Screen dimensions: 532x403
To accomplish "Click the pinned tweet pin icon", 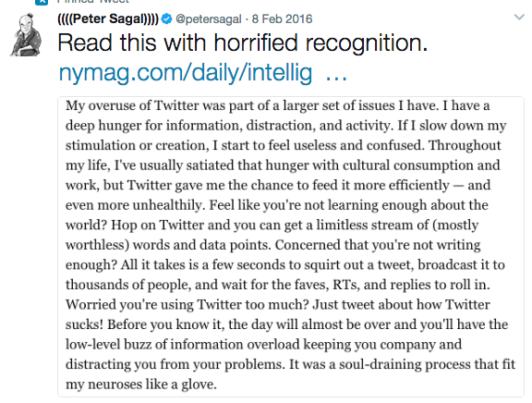I will 42,2.
